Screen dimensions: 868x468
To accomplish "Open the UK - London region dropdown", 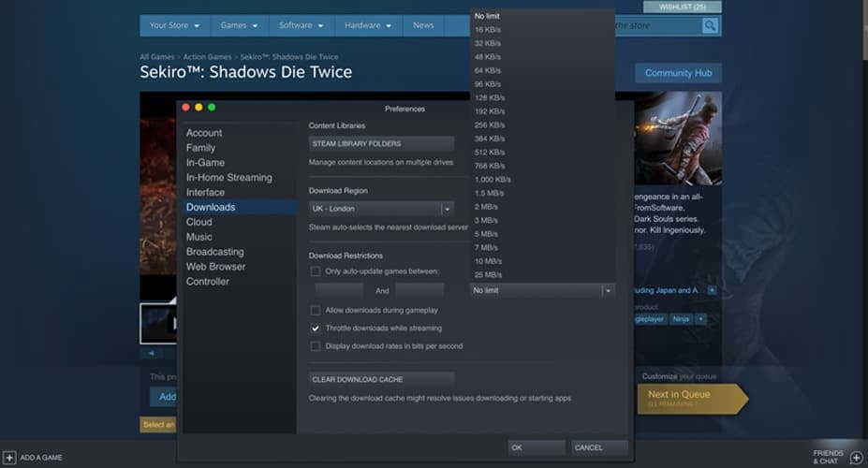I will [381, 209].
